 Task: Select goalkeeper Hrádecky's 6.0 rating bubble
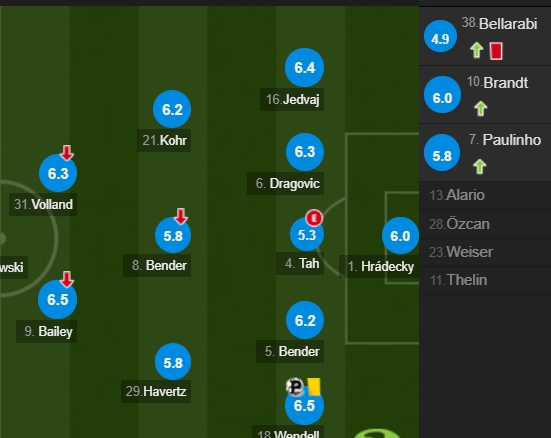pos(400,236)
